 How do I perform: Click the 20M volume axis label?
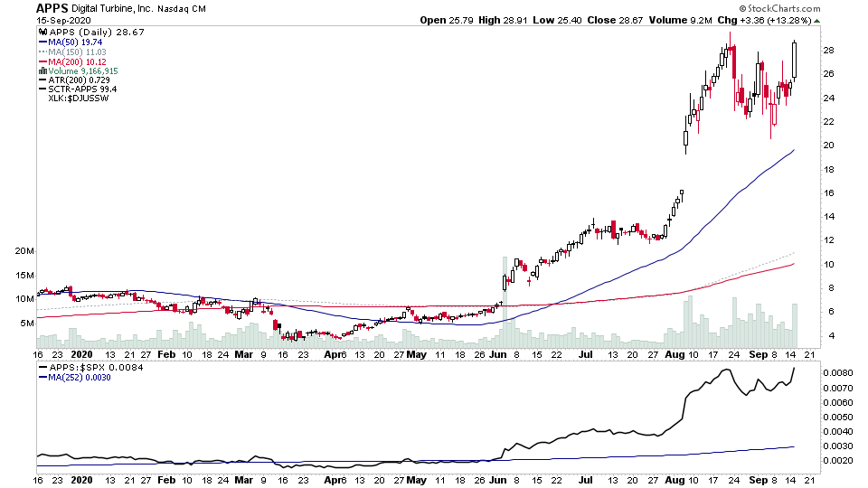point(24,251)
